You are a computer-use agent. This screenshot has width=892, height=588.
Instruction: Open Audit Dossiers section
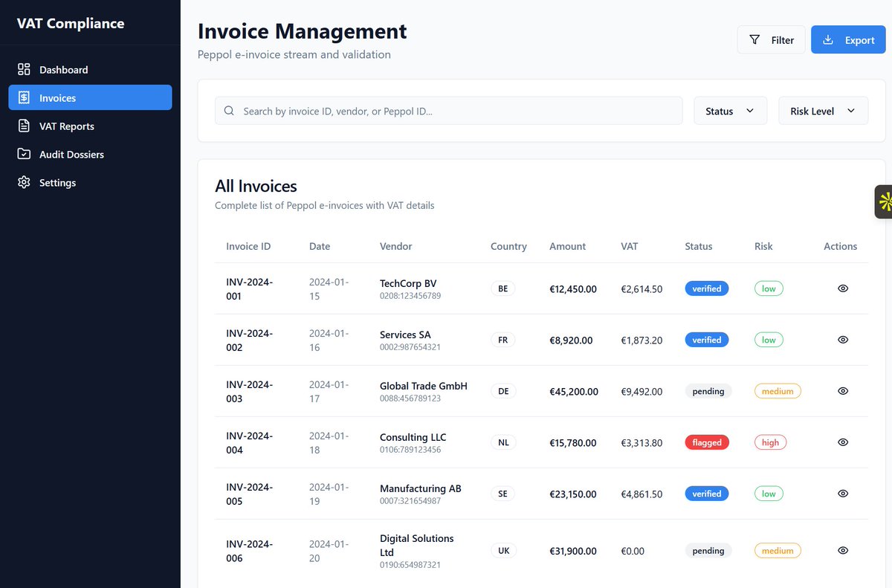(x=90, y=154)
